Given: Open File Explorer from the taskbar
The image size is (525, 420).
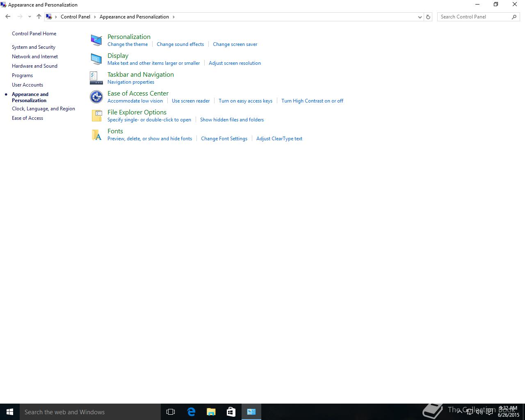Looking at the screenshot, I should coord(211,412).
